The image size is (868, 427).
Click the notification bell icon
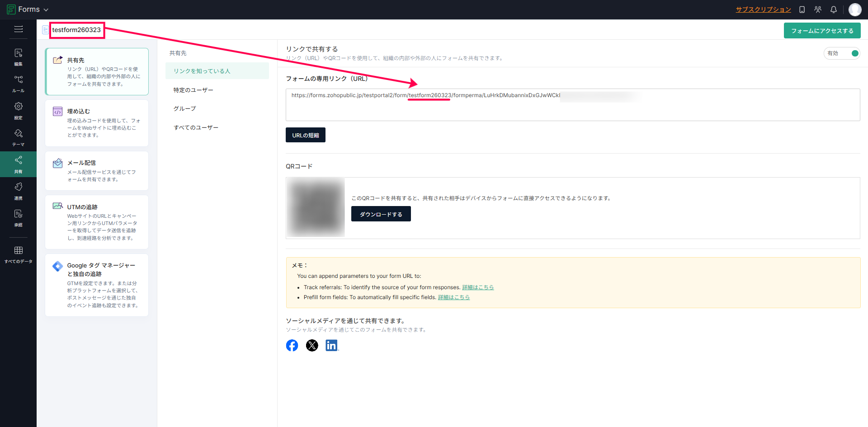tap(833, 9)
